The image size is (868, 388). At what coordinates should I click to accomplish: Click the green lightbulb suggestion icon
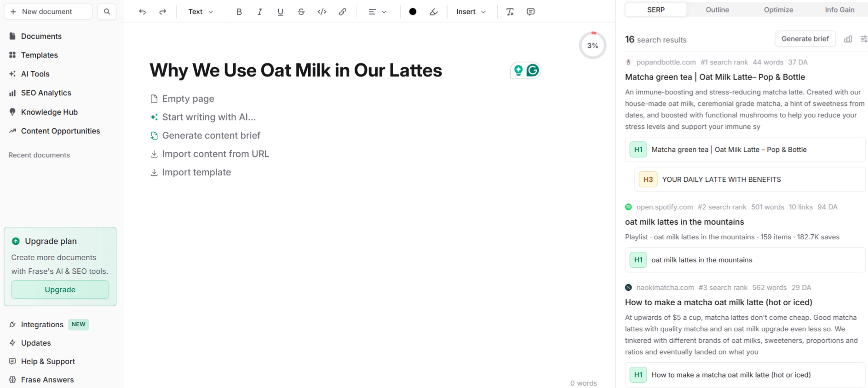pos(518,70)
